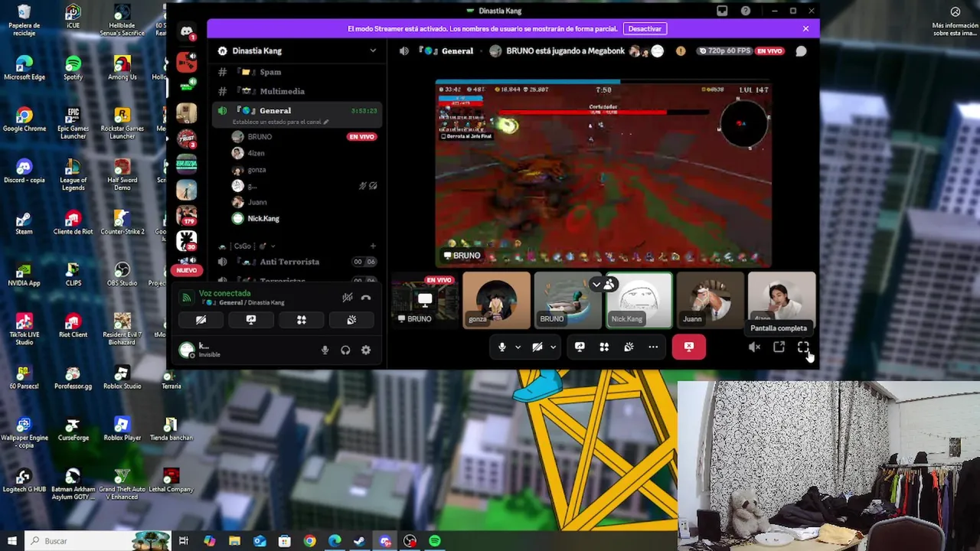Screen dimensions: 980x551
Task: Click 'Establece un estado para el canal' link
Action: pos(280,122)
